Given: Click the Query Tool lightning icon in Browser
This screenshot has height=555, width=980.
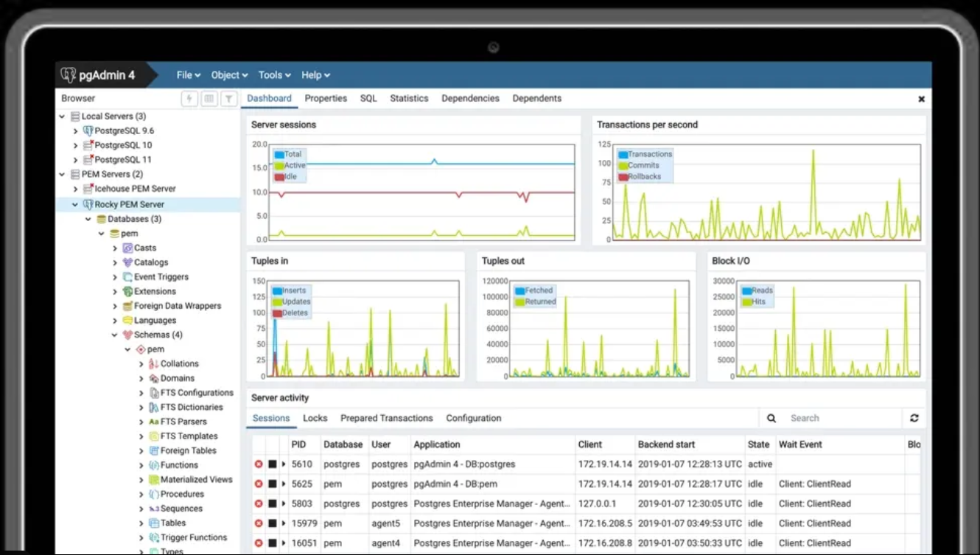Looking at the screenshot, I should click(x=189, y=99).
